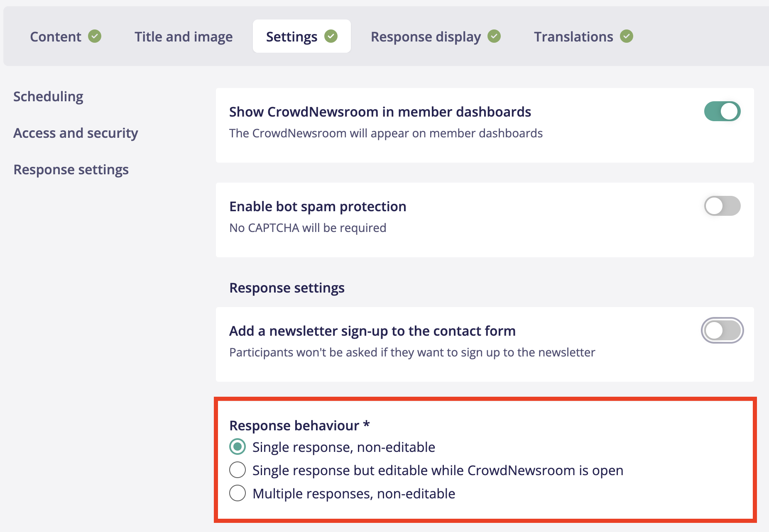Click the green checkmark beside Content
This screenshot has height=532, width=769.
pos(95,36)
